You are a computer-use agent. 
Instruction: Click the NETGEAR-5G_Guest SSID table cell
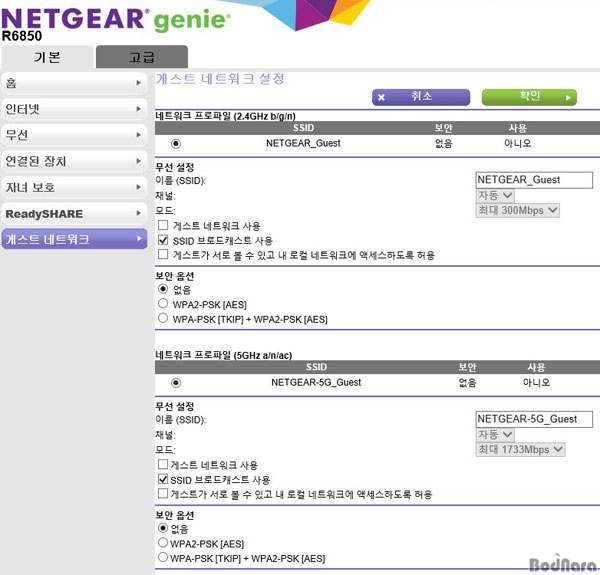[316, 383]
